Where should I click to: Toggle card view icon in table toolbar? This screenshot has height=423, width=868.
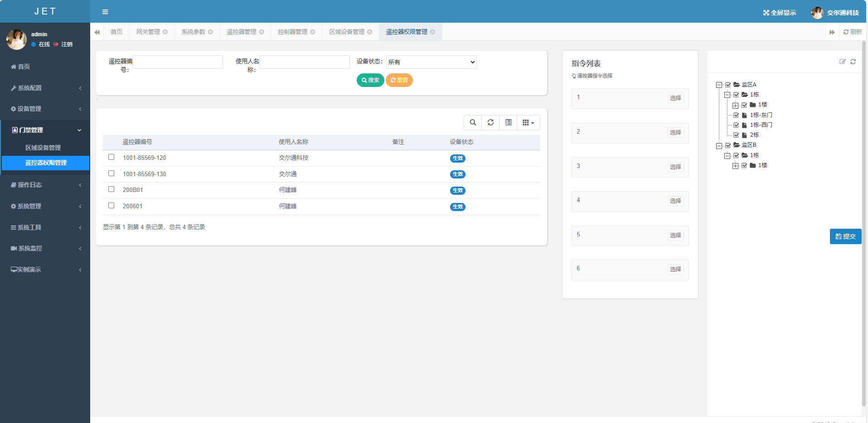[508, 122]
